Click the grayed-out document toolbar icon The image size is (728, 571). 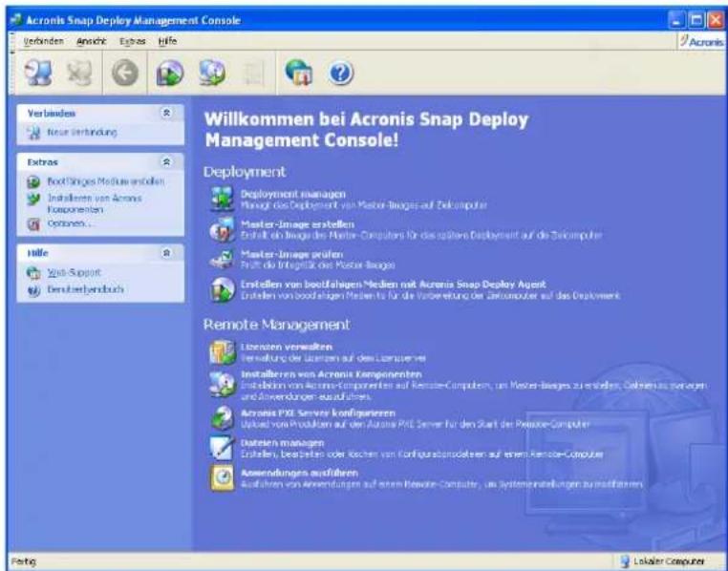pyautogui.click(x=254, y=73)
